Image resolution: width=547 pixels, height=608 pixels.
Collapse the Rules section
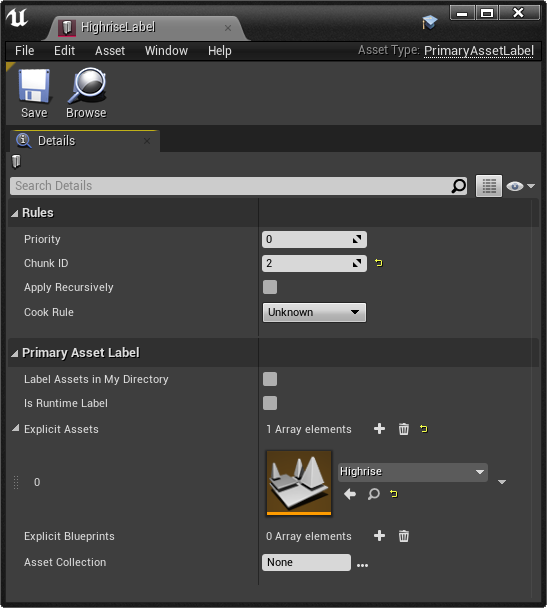[x=15, y=213]
